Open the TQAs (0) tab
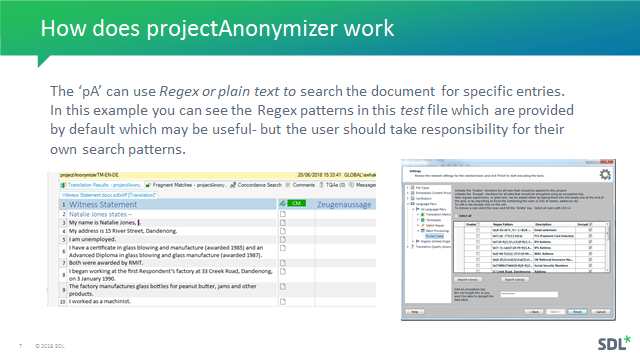Screen dimensions: 640x360 point(332,185)
